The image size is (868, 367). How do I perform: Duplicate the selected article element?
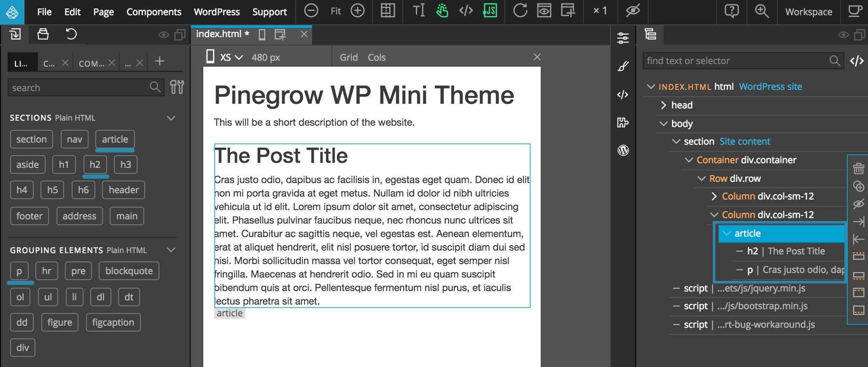(x=859, y=186)
